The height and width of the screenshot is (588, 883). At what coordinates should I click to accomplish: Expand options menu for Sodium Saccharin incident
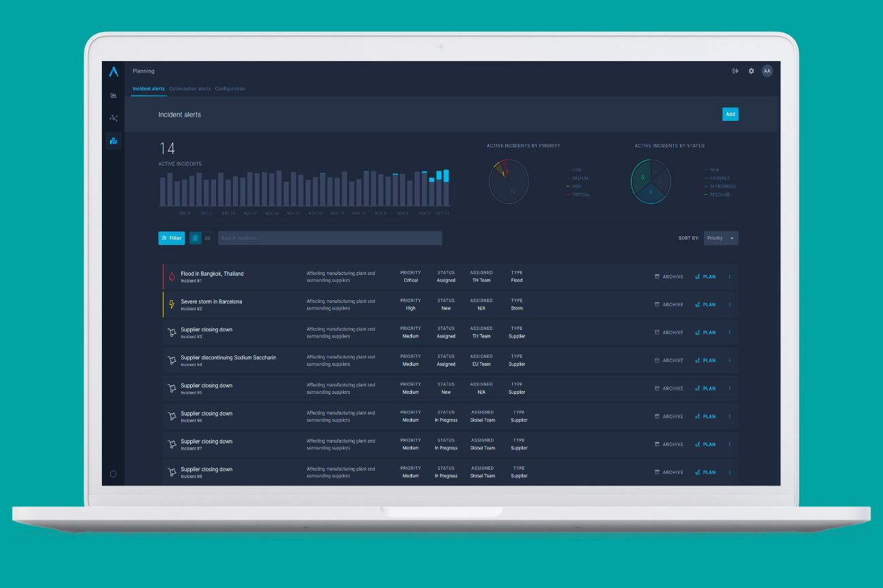pos(729,361)
